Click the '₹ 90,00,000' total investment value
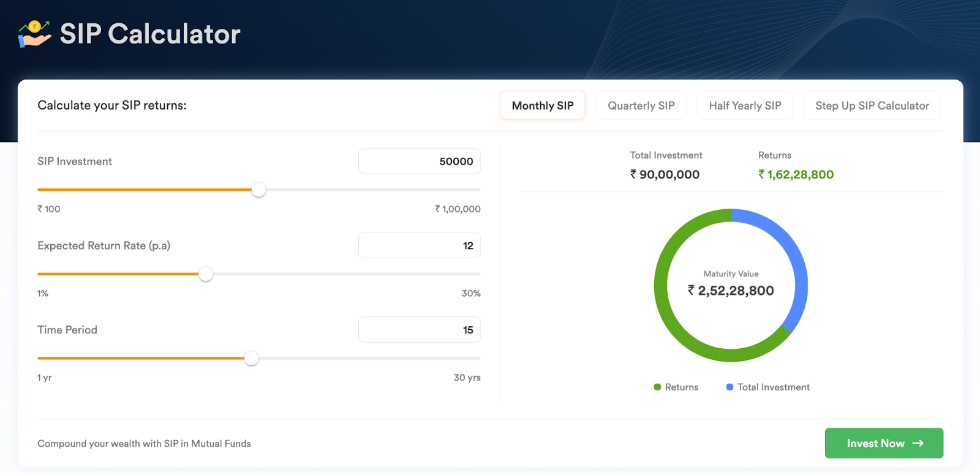 pos(665,174)
